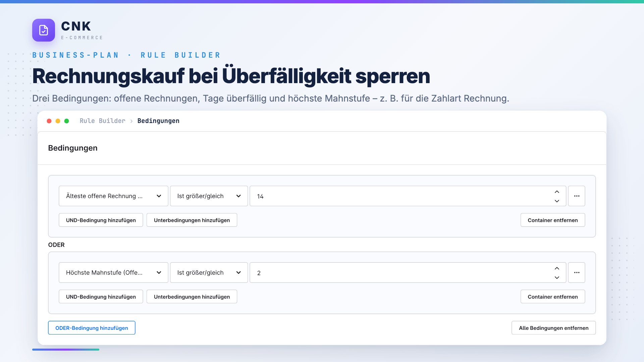Increment the value 2 with the up arrow
The image size is (644, 362).
click(x=557, y=268)
